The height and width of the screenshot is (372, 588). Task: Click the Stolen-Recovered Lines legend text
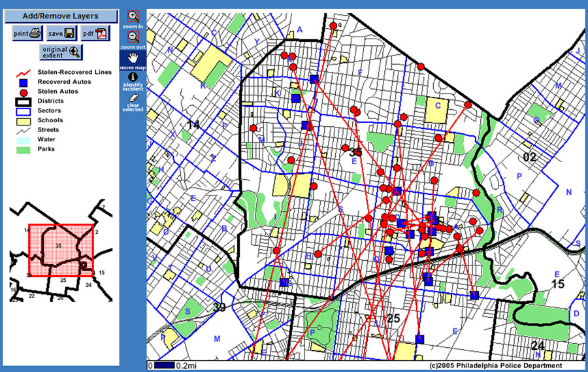pos(74,72)
